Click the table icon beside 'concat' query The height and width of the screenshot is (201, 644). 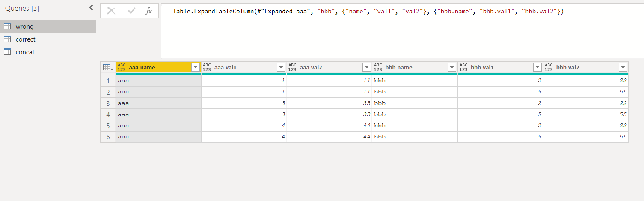(7, 52)
